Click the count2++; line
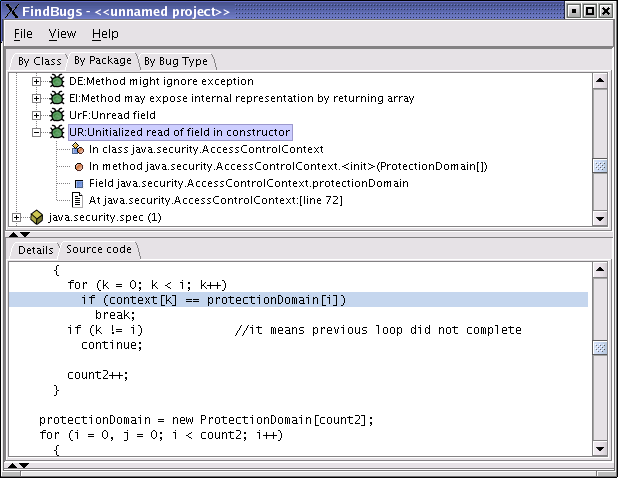 (98, 375)
